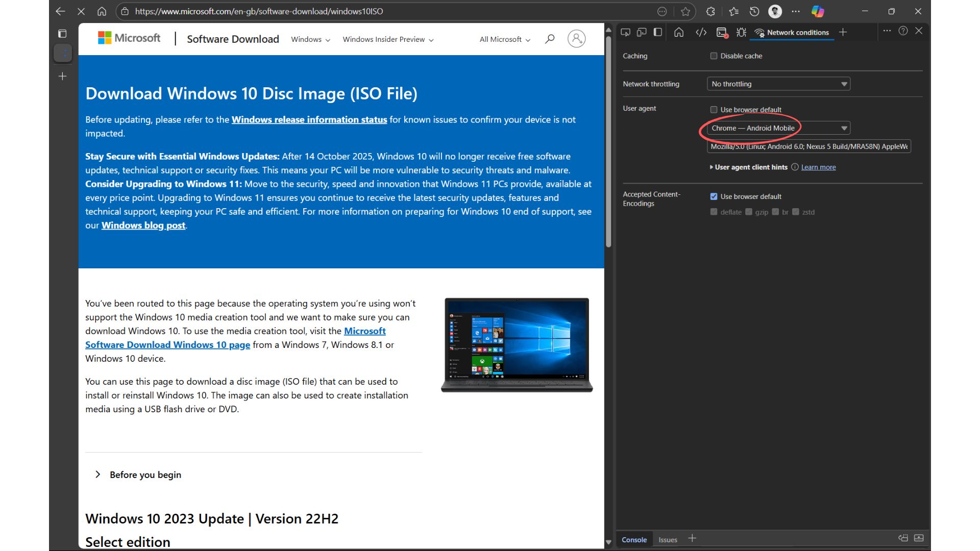View site information lock icon in address bar
This screenshot has height=551, width=980.
pyautogui.click(x=125, y=11)
